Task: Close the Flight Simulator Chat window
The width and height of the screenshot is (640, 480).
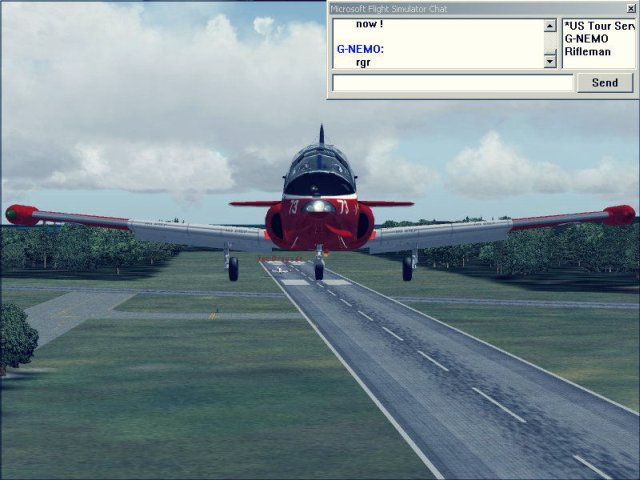Action: point(631,9)
